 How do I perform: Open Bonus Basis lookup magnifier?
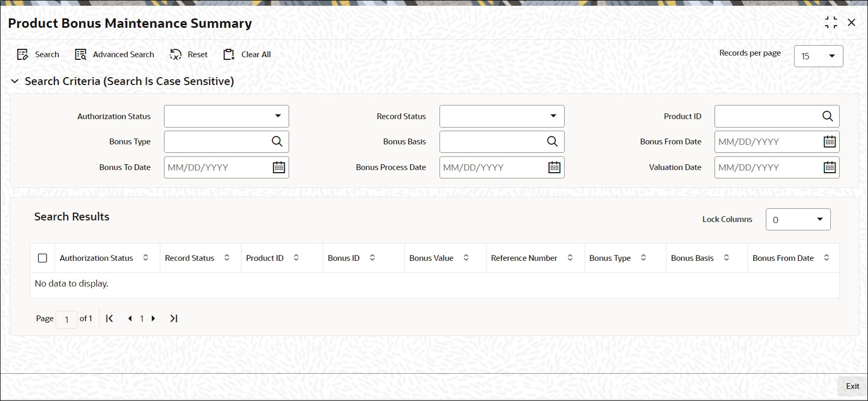coord(552,142)
